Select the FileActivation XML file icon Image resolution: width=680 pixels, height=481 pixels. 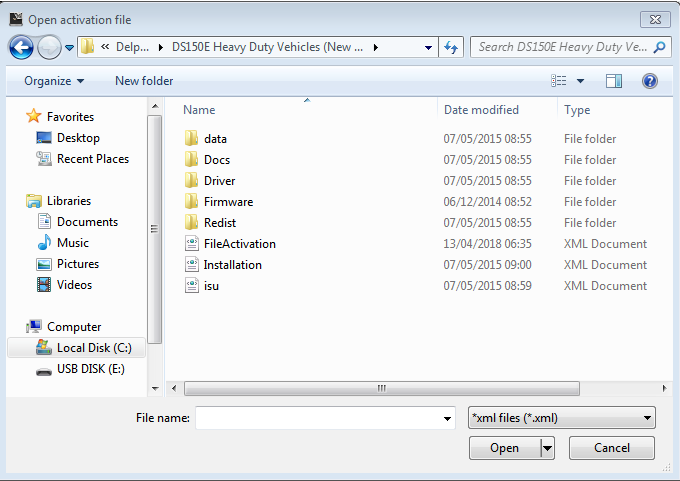192,244
